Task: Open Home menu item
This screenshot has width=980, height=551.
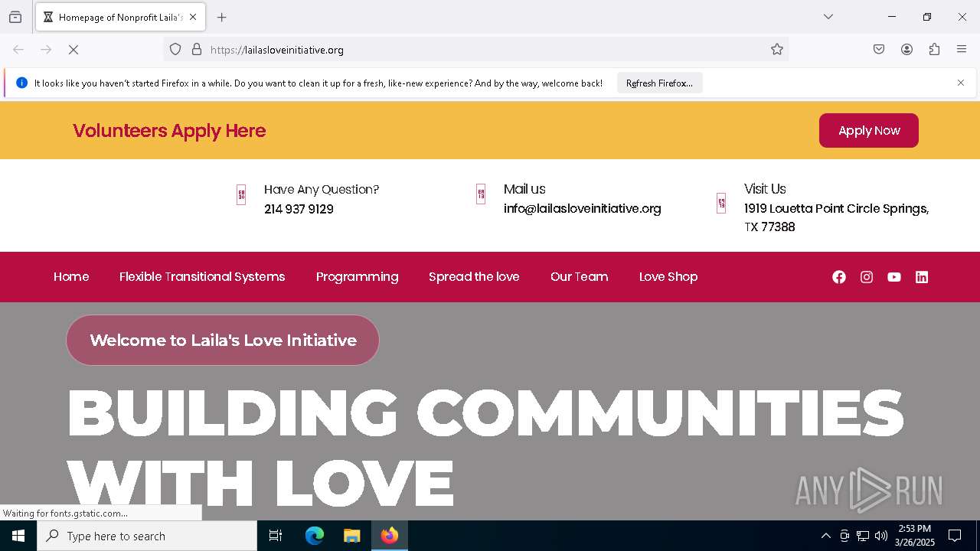Action: tap(71, 277)
